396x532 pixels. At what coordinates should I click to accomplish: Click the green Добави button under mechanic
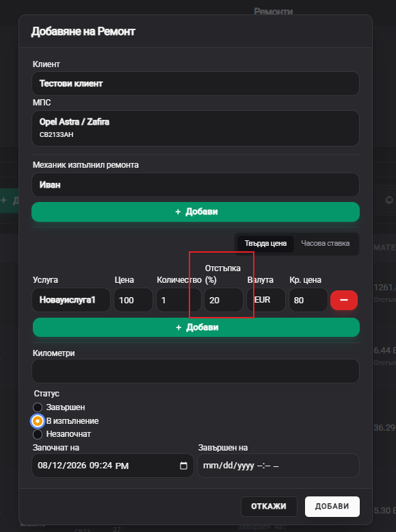[196, 212]
